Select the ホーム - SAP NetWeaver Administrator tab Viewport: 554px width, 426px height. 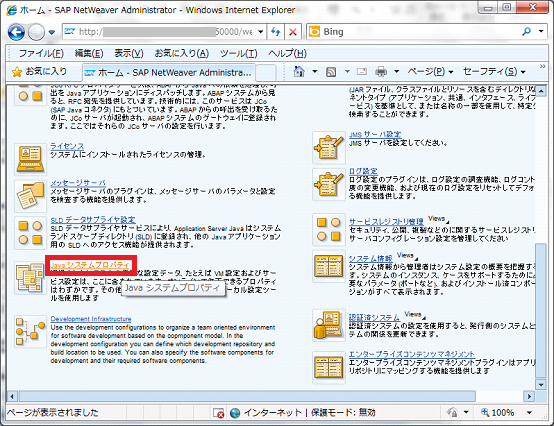click(x=168, y=72)
